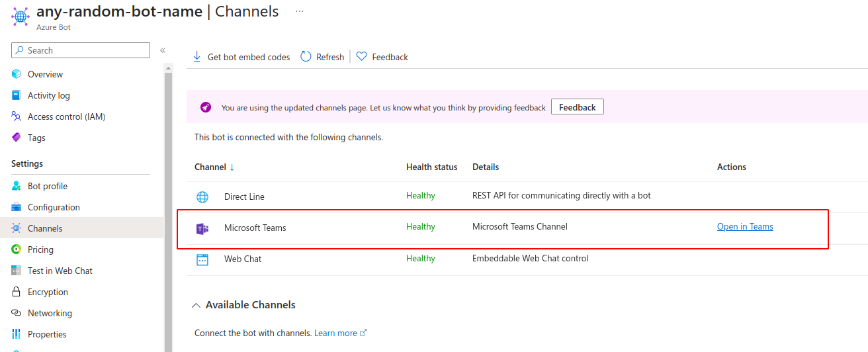The image size is (868, 352).
Task: Click the Microsoft Teams channel icon
Action: point(202,229)
